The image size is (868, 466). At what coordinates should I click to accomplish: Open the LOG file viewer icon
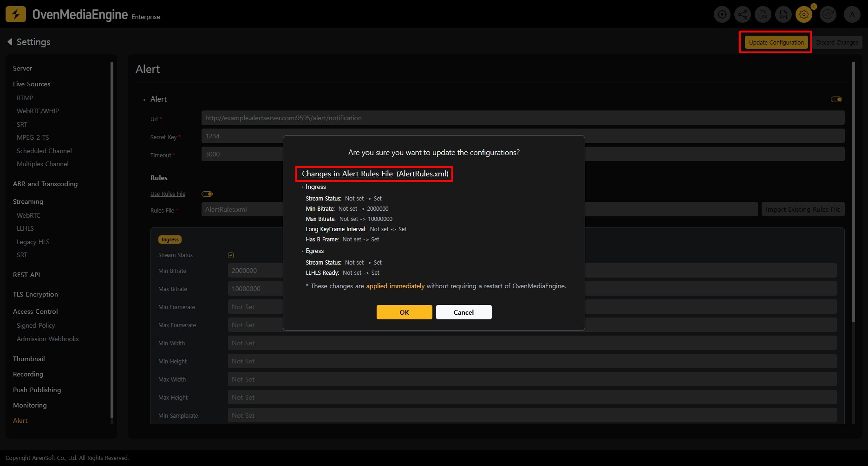(763, 14)
